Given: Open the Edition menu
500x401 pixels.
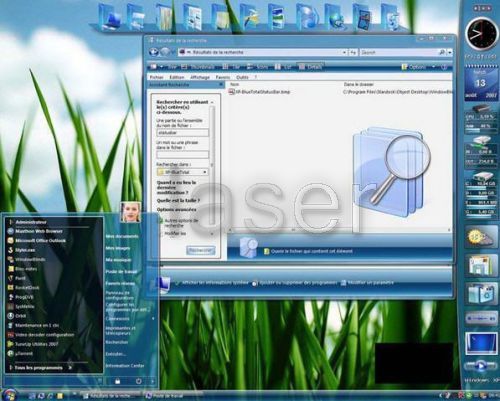Looking at the screenshot, I should coord(177,77).
